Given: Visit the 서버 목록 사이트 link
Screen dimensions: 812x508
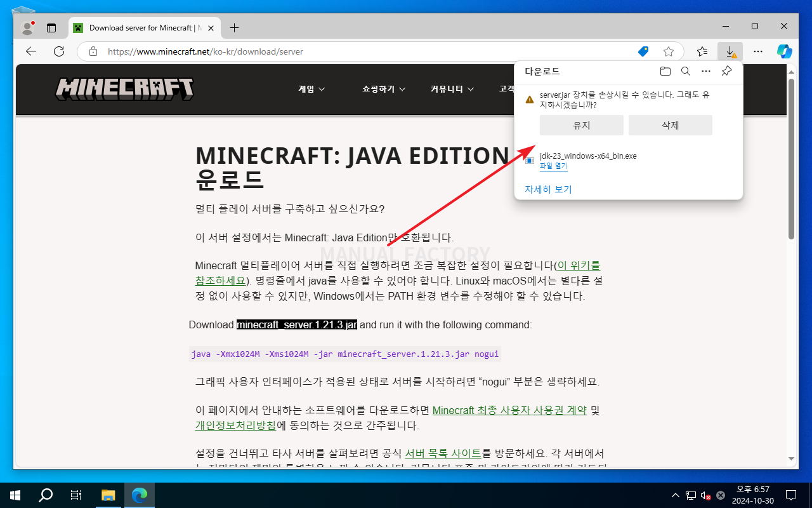Looking at the screenshot, I should [x=443, y=453].
